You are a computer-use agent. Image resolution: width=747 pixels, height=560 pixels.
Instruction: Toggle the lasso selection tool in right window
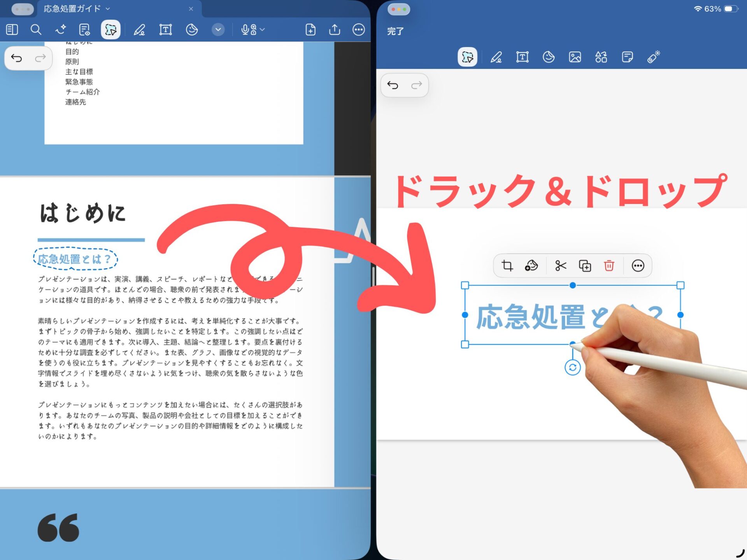click(x=467, y=57)
